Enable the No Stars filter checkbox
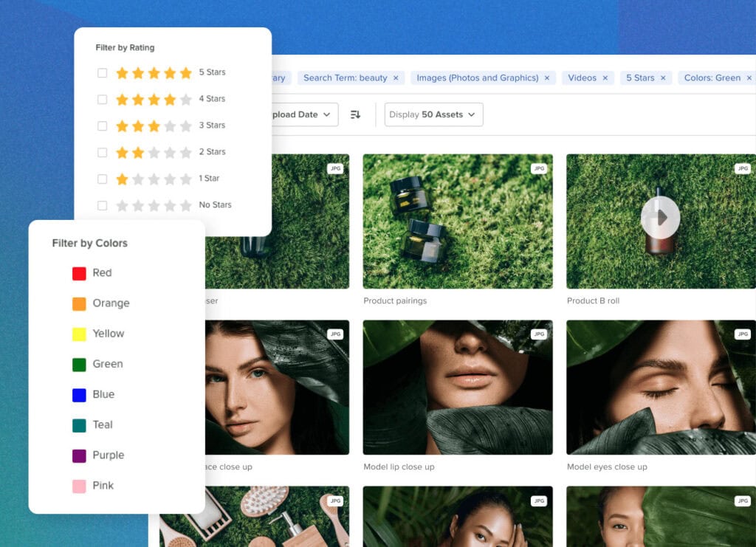The image size is (756, 547). 102,204
